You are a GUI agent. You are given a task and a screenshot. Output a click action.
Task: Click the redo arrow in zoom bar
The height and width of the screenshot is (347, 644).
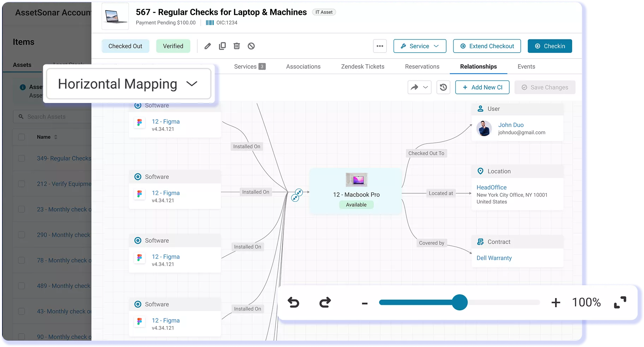pyautogui.click(x=325, y=303)
